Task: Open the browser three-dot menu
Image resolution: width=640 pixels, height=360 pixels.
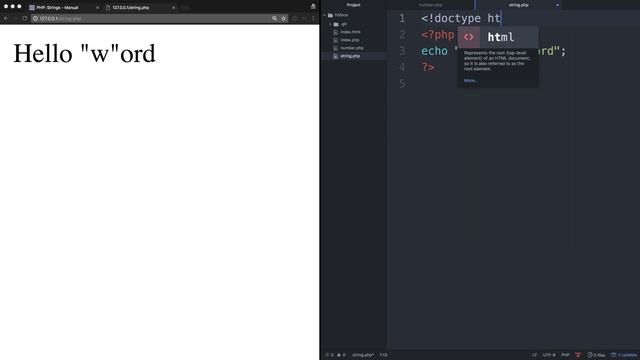Action: coord(313,18)
